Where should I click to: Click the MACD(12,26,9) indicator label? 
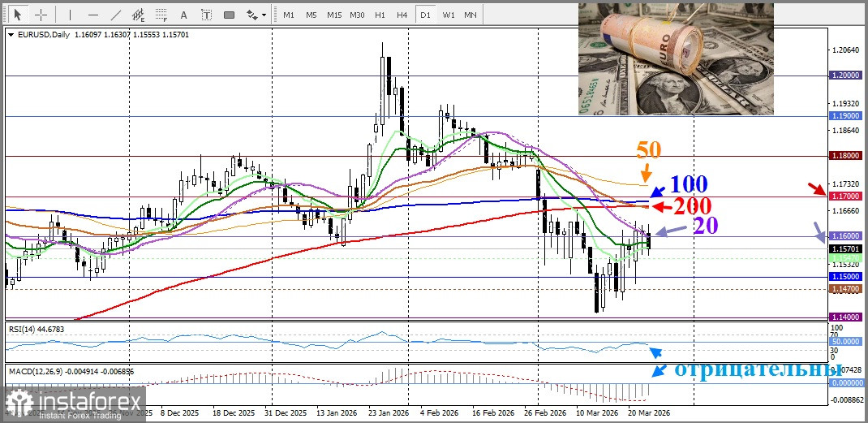click(x=71, y=371)
